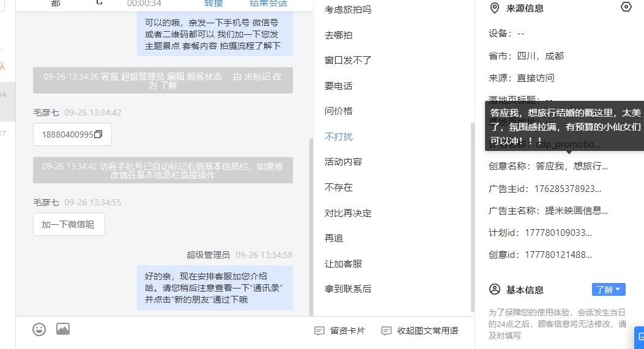Select quick phrase 对比再决定
This screenshot has height=349, width=644.
point(347,213)
